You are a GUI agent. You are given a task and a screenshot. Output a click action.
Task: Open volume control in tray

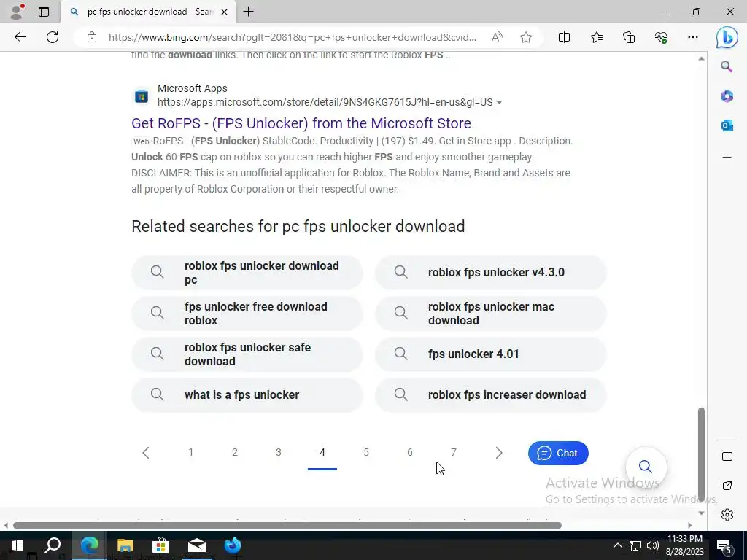(x=653, y=545)
